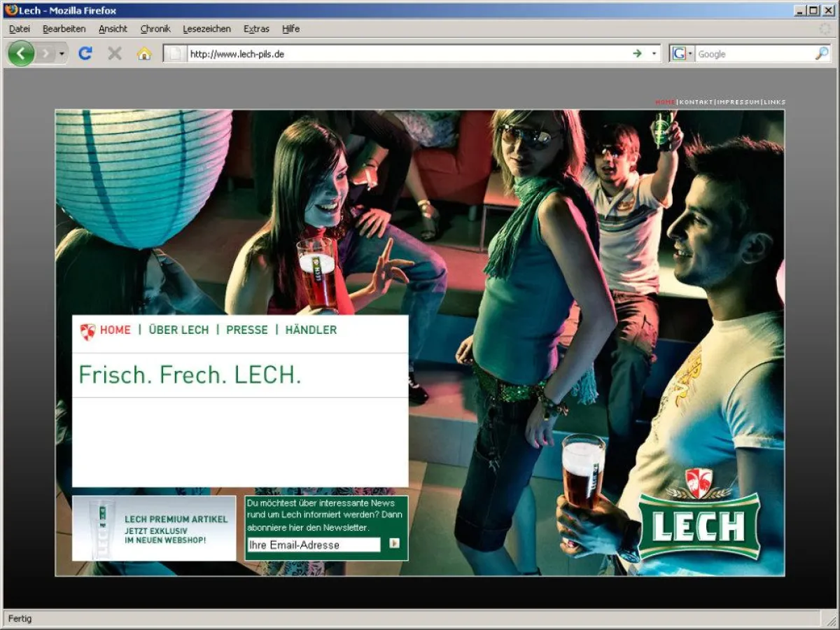Open the Firefox home page
This screenshot has width=840, height=630.
143,52
